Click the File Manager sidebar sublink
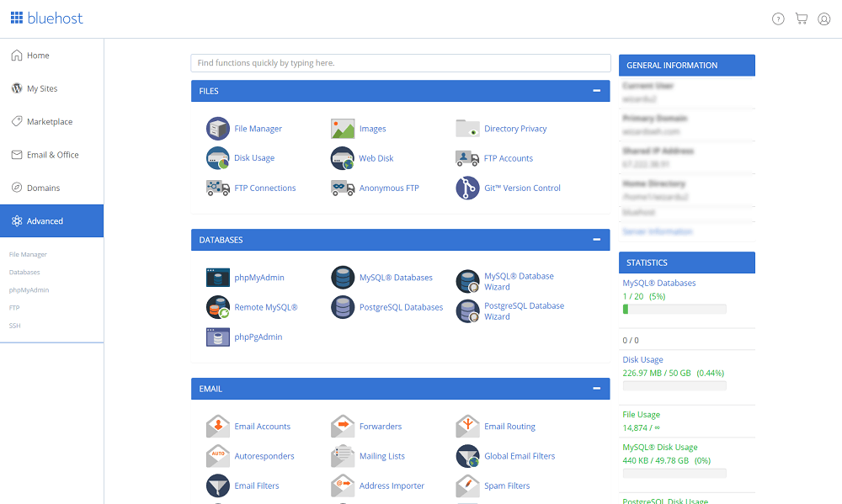The width and height of the screenshot is (842, 504). pos(28,254)
